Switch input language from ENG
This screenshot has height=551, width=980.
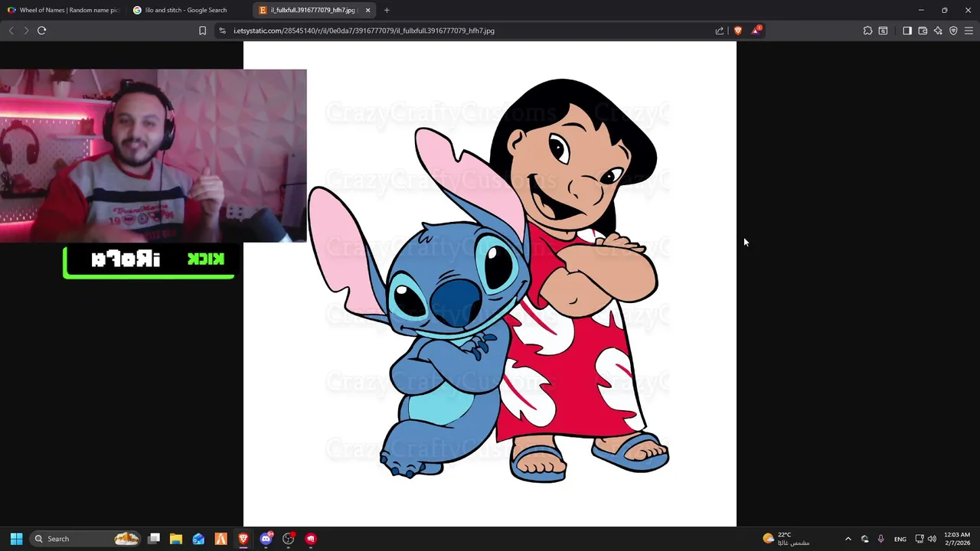pos(900,539)
